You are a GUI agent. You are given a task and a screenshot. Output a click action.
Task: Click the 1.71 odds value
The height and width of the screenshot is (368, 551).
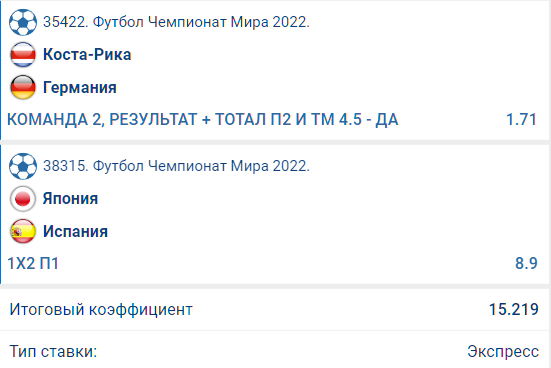521,120
